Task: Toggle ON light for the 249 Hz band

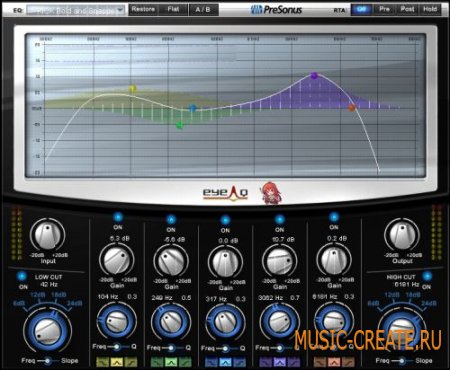Action: (171, 220)
